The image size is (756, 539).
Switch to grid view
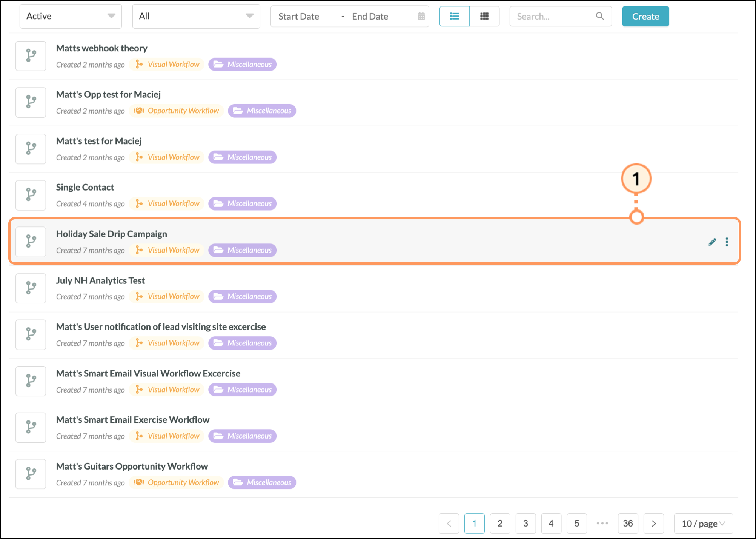(x=484, y=16)
